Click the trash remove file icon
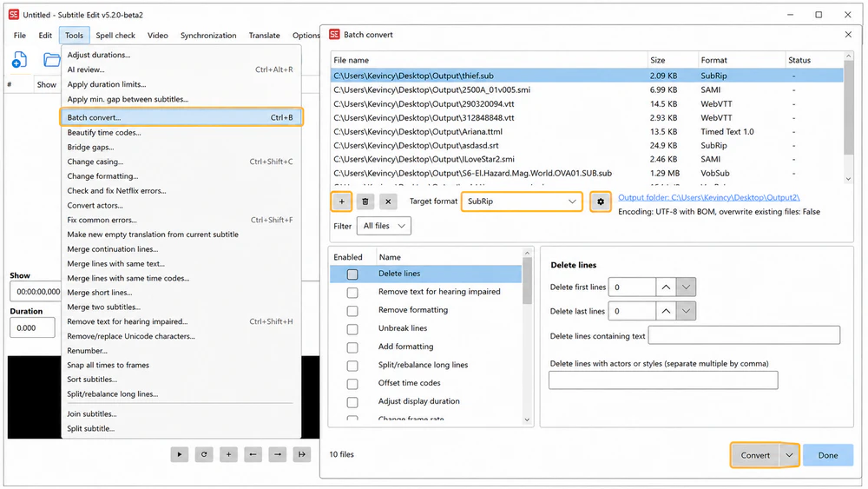868x489 pixels. click(365, 202)
